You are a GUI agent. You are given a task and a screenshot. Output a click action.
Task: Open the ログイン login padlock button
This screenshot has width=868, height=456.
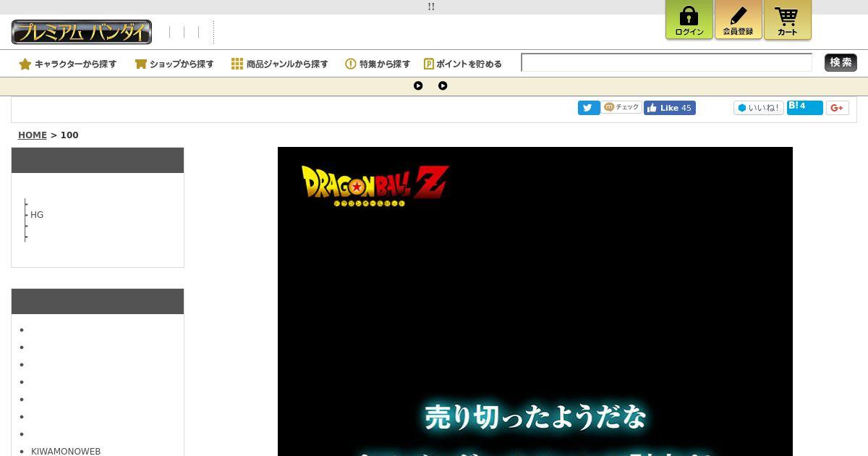[x=689, y=20]
